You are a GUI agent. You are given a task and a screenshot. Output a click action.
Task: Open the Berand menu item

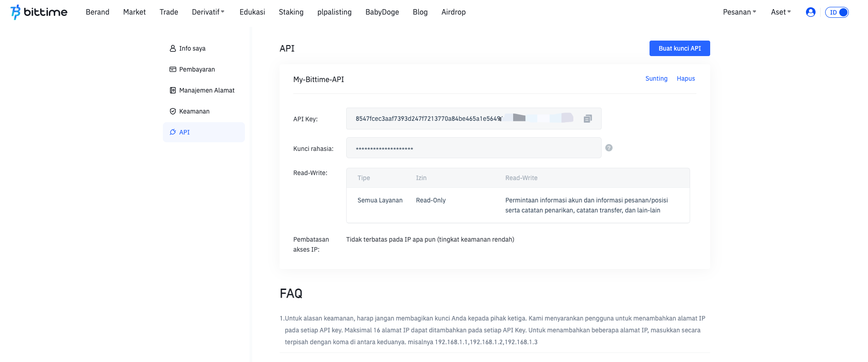point(98,12)
